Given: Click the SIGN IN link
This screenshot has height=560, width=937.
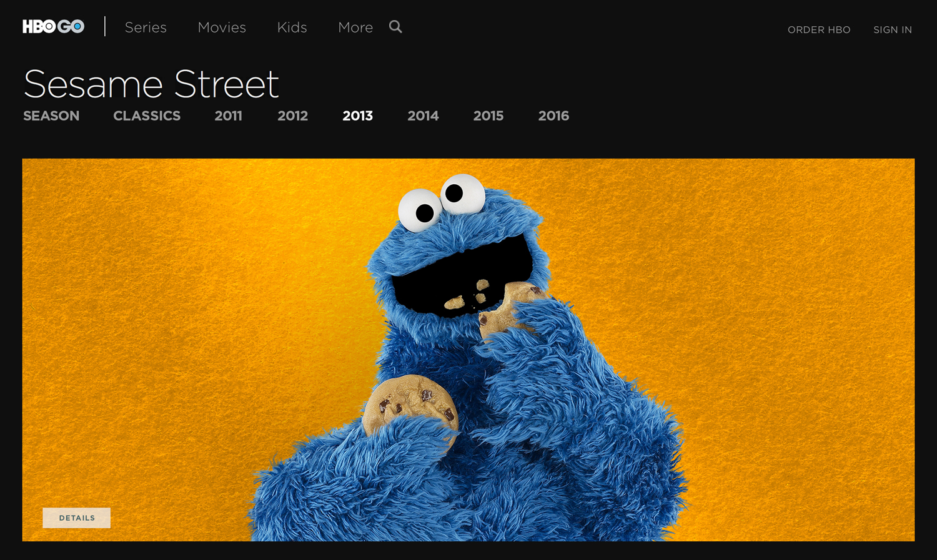Looking at the screenshot, I should (x=893, y=29).
